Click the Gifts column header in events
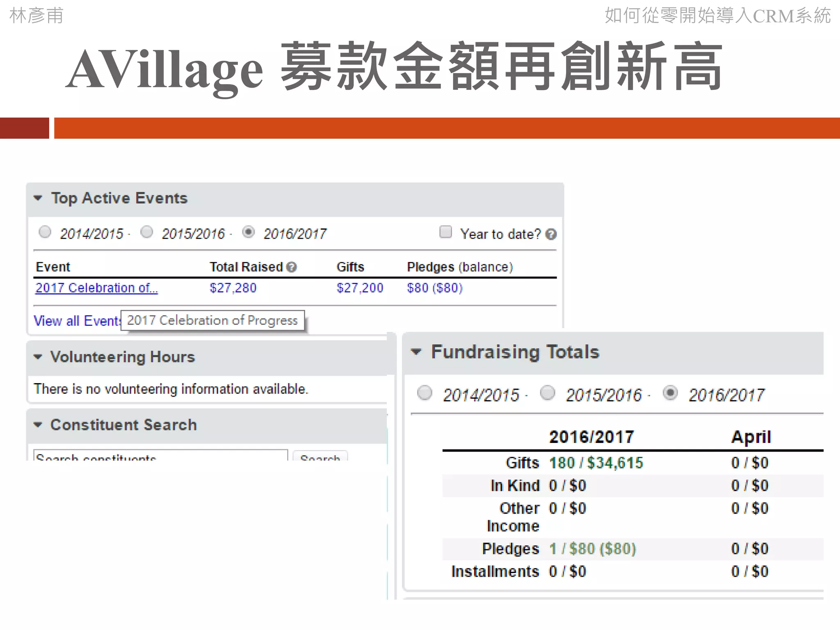 [x=350, y=267]
